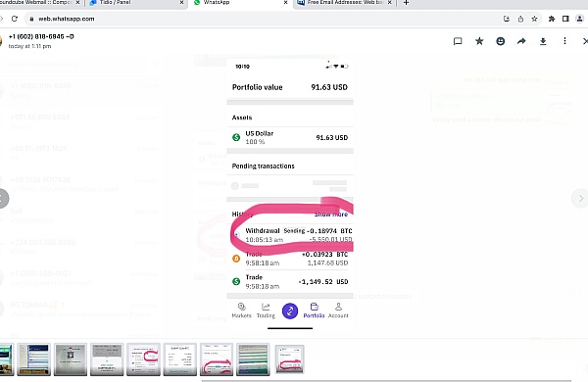
Task: Open the first thumbnail in strip
Action: tap(7, 359)
